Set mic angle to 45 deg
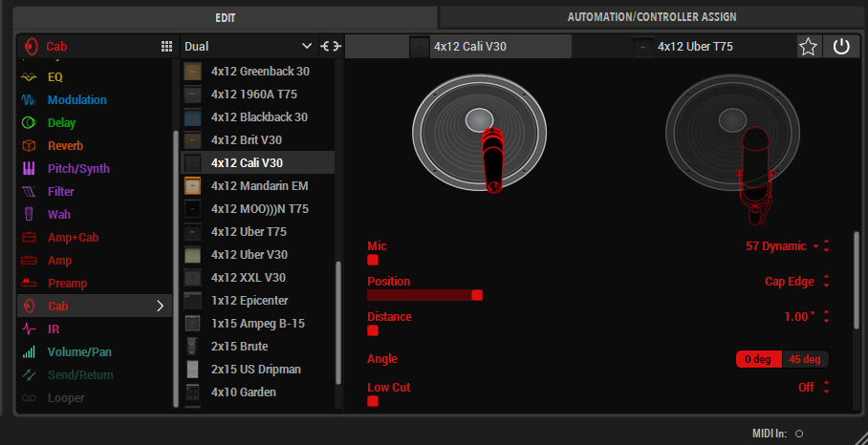This screenshot has height=445, width=868. pyautogui.click(x=805, y=359)
